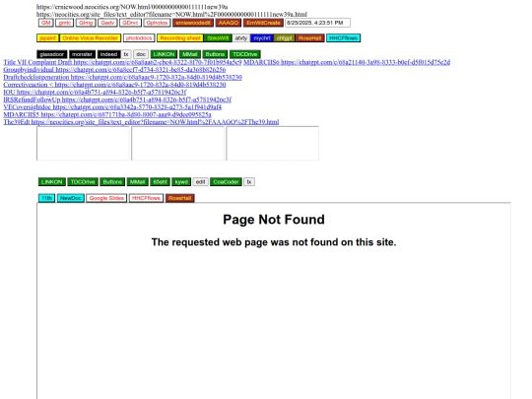Viewport: 532px width, 399px height.
Task: Click LINKON button in the glassdoor row
Action: pos(164,54)
